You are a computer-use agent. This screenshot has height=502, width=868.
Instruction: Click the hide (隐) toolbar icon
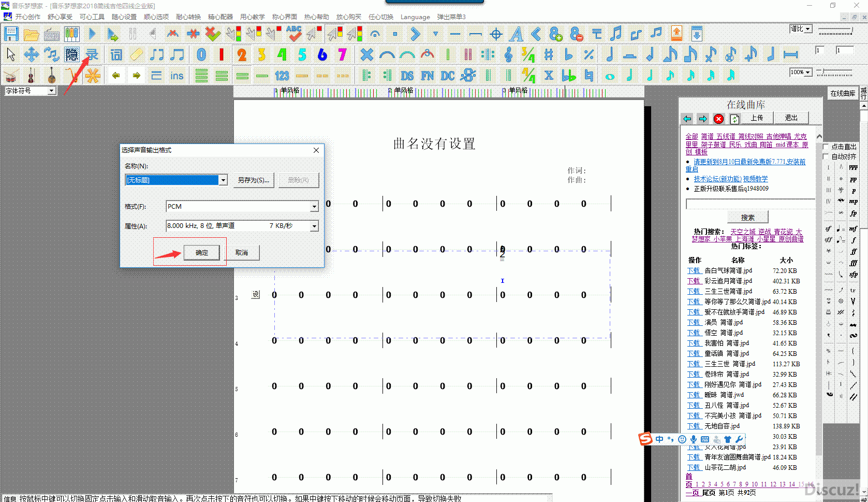(71, 54)
